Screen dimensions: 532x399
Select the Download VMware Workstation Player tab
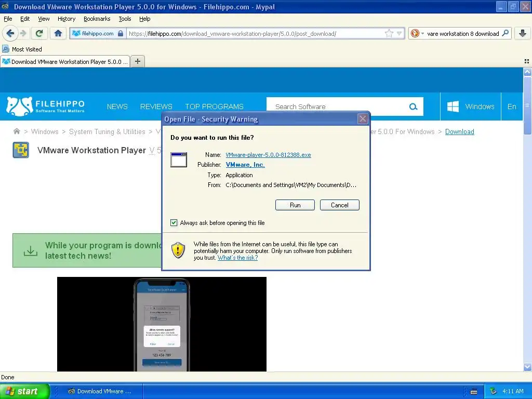[x=65, y=61]
